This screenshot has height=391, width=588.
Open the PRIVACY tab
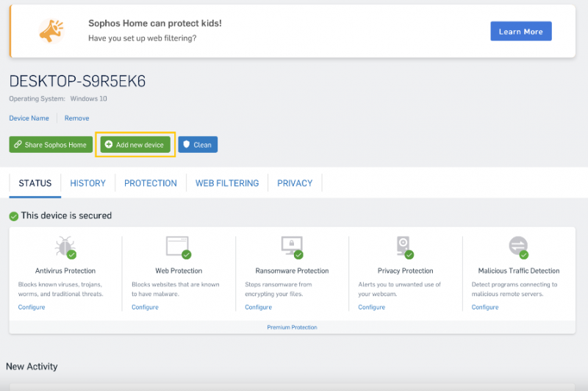(x=295, y=183)
